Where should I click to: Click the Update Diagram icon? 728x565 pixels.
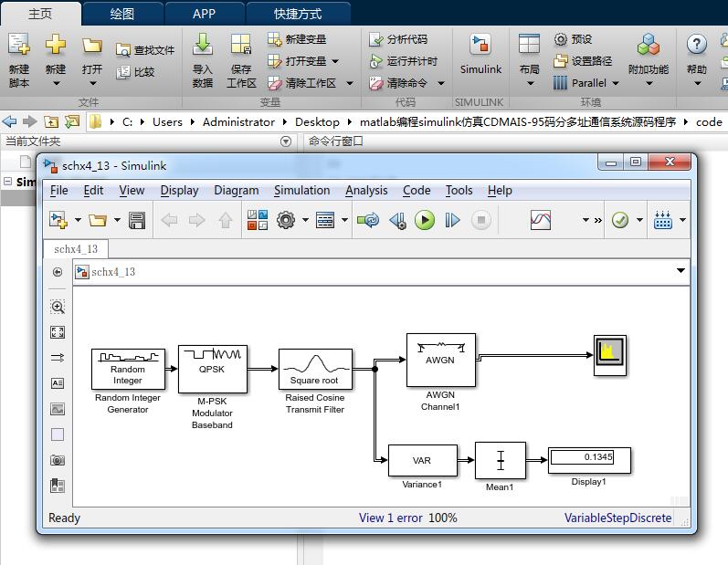pyautogui.click(x=368, y=220)
